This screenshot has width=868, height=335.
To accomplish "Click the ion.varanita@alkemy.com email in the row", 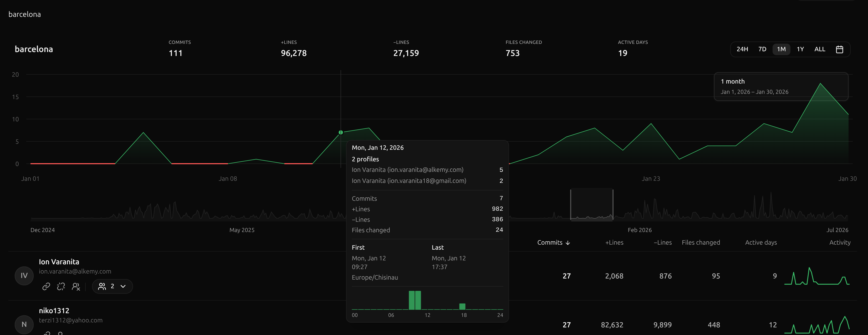I will coord(75,271).
